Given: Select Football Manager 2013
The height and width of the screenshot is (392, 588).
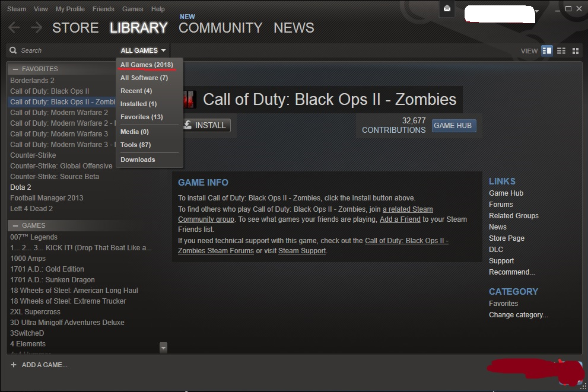Looking at the screenshot, I should pos(46,198).
